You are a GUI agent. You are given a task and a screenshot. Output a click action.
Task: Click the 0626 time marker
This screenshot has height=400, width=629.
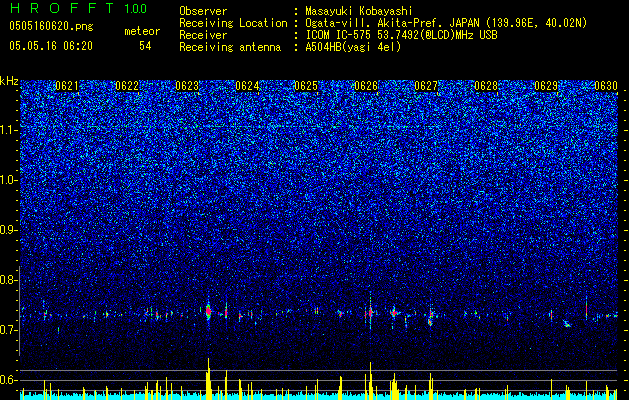(366, 86)
